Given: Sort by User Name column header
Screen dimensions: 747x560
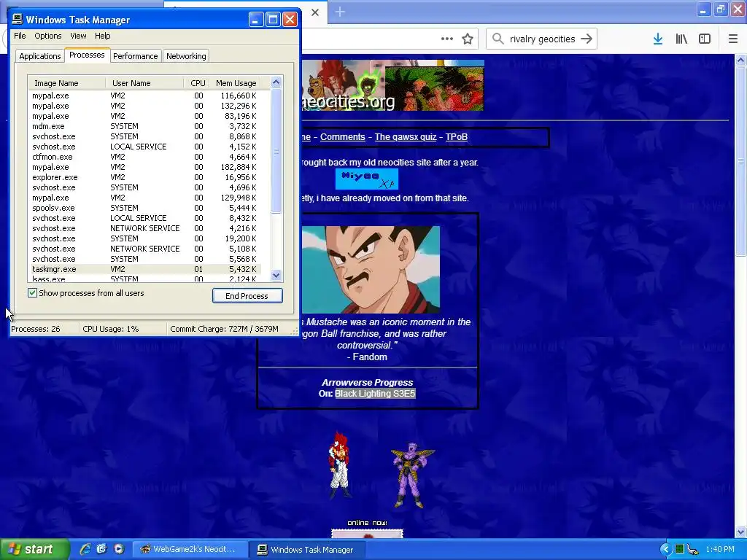Looking at the screenshot, I should 145,83.
